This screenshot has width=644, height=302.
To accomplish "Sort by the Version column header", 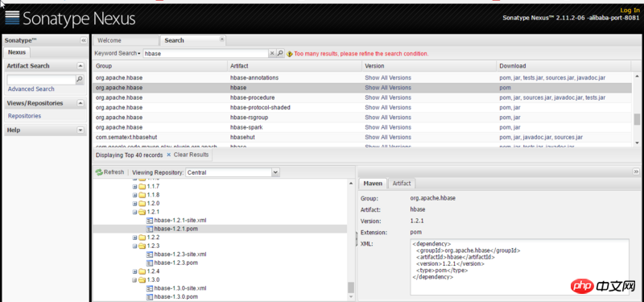I will tap(429, 66).
